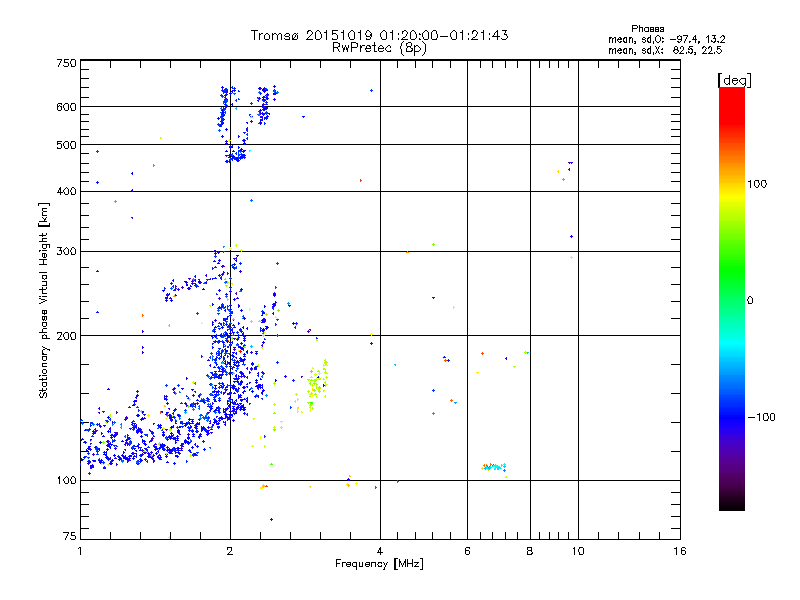Click the y-axis tick label '300'
This screenshot has width=800, height=600.
coord(66,252)
